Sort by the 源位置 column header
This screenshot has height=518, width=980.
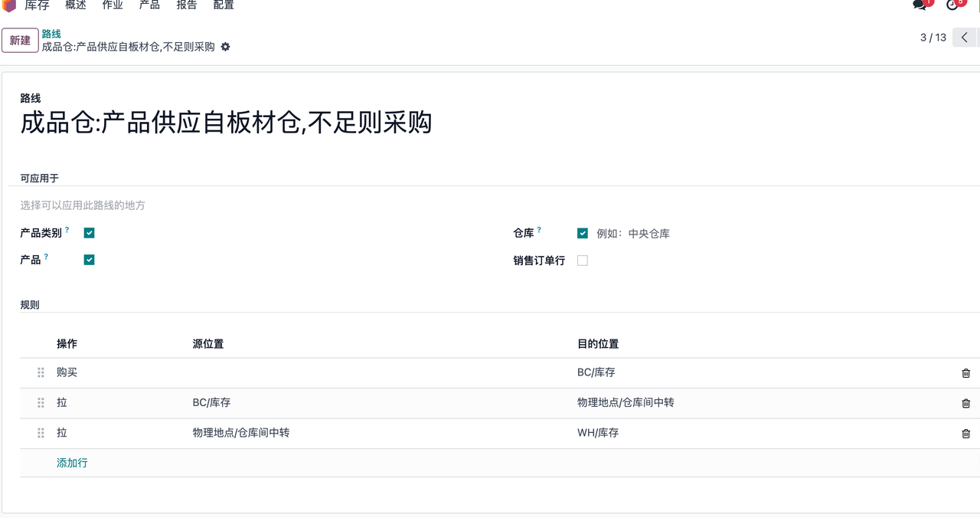(x=208, y=344)
